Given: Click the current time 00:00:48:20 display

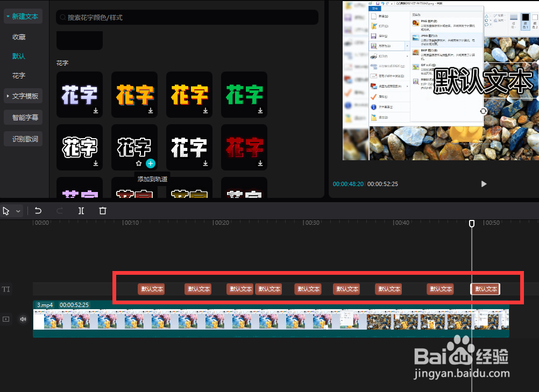Looking at the screenshot, I should pyautogui.click(x=348, y=184).
